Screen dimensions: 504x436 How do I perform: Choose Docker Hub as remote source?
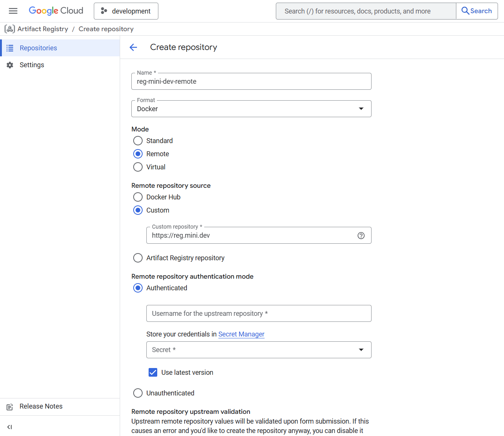coord(138,197)
